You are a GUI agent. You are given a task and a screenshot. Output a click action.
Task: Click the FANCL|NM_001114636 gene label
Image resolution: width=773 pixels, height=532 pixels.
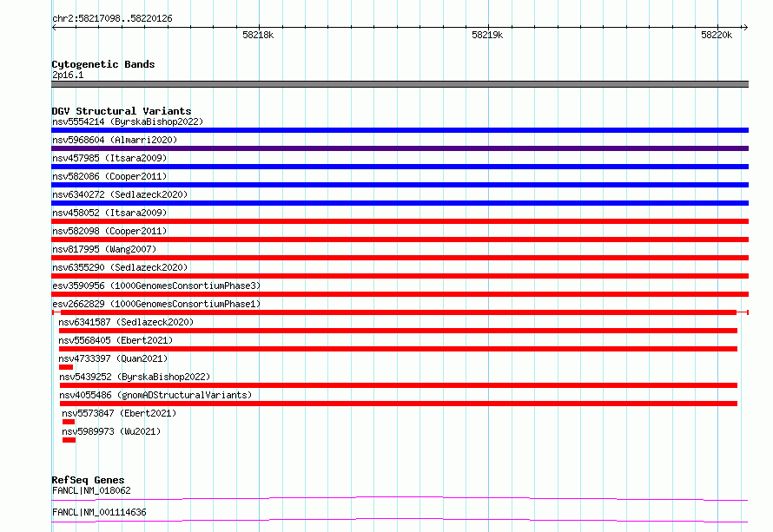click(99, 512)
